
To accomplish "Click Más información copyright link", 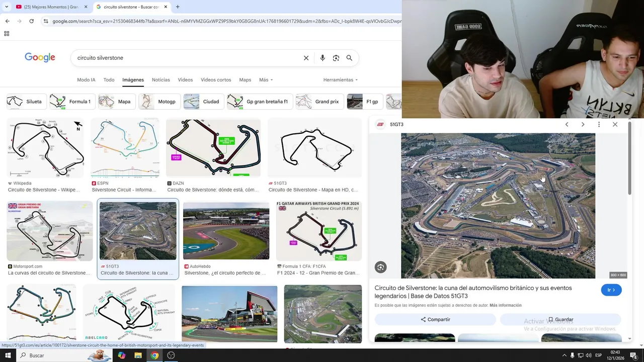I will [x=505, y=305].
